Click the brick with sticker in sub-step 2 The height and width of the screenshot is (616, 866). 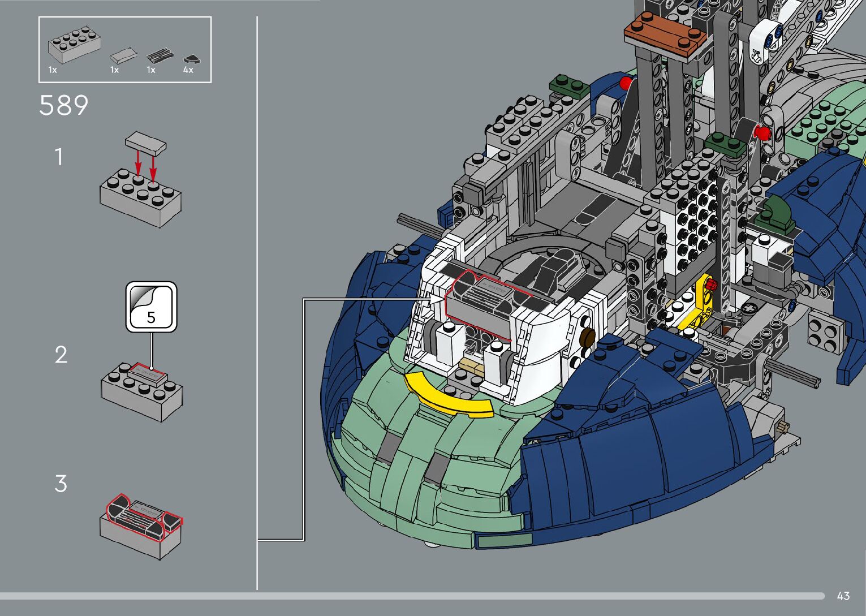(142, 391)
